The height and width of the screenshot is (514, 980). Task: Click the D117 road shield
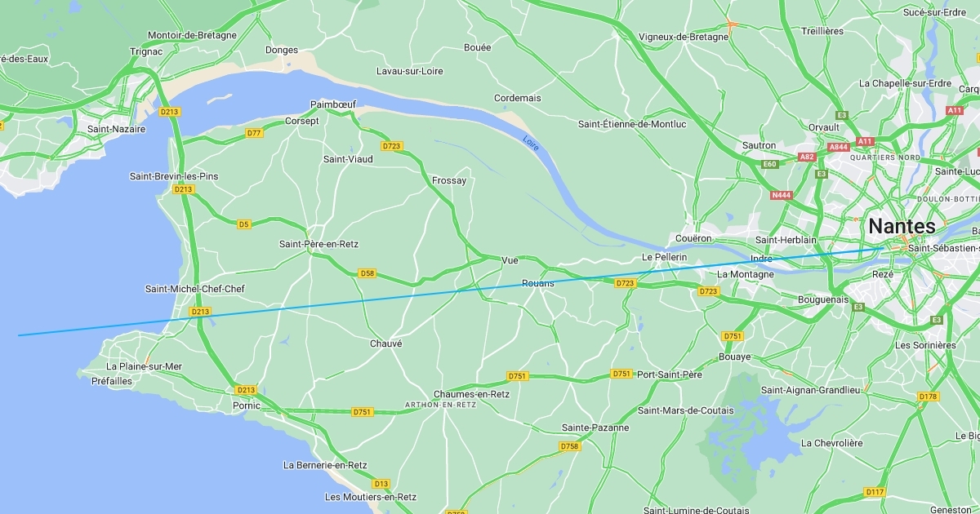[875, 492]
